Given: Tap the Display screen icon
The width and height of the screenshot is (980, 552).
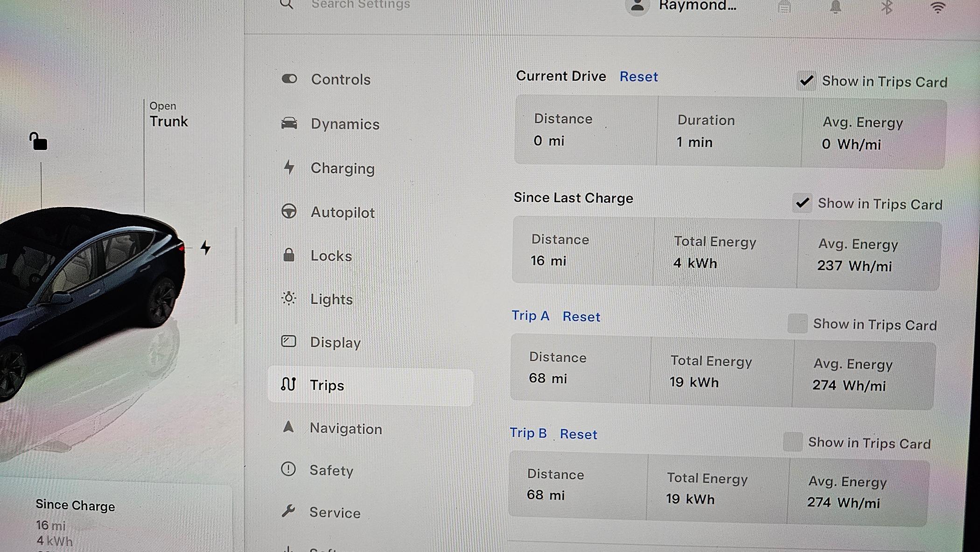Looking at the screenshot, I should pos(288,341).
